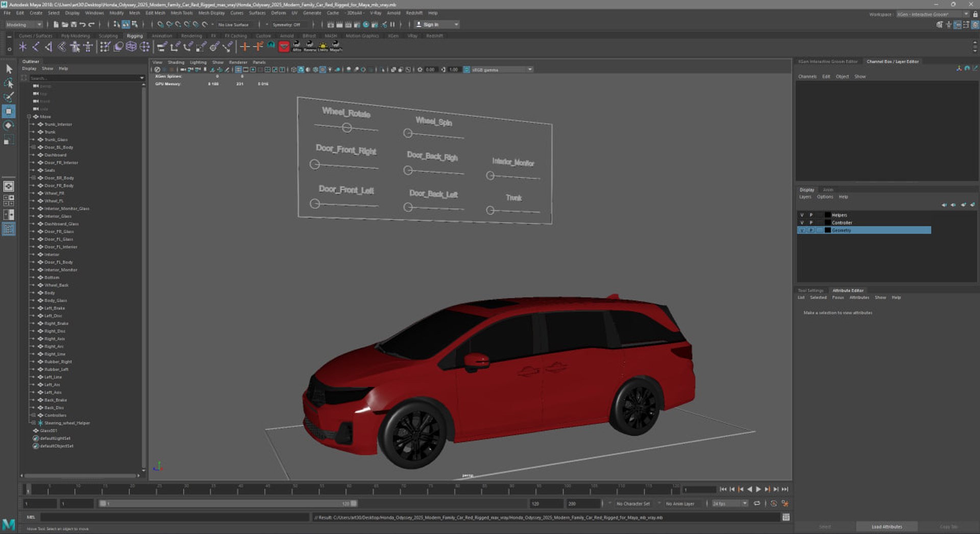The height and width of the screenshot is (534, 980).
Task: Switch to the Animation shelf tab
Action: [x=162, y=36]
